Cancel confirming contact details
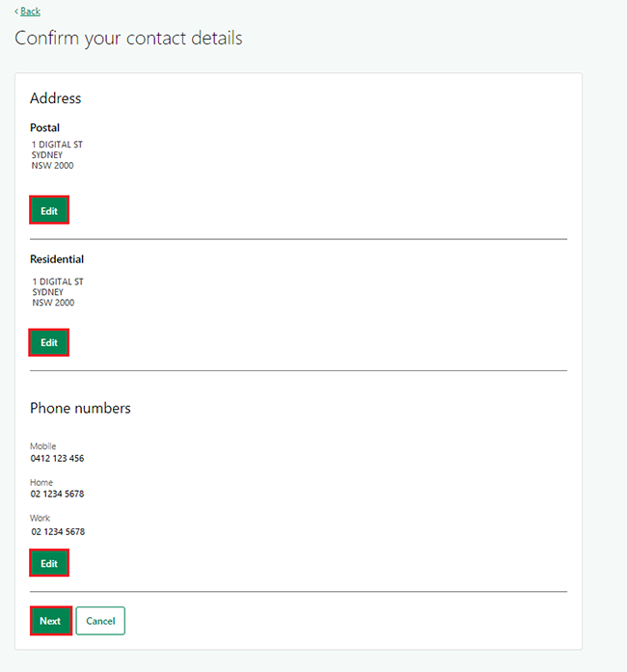The height and width of the screenshot is (672, 627). pos(100,621)
